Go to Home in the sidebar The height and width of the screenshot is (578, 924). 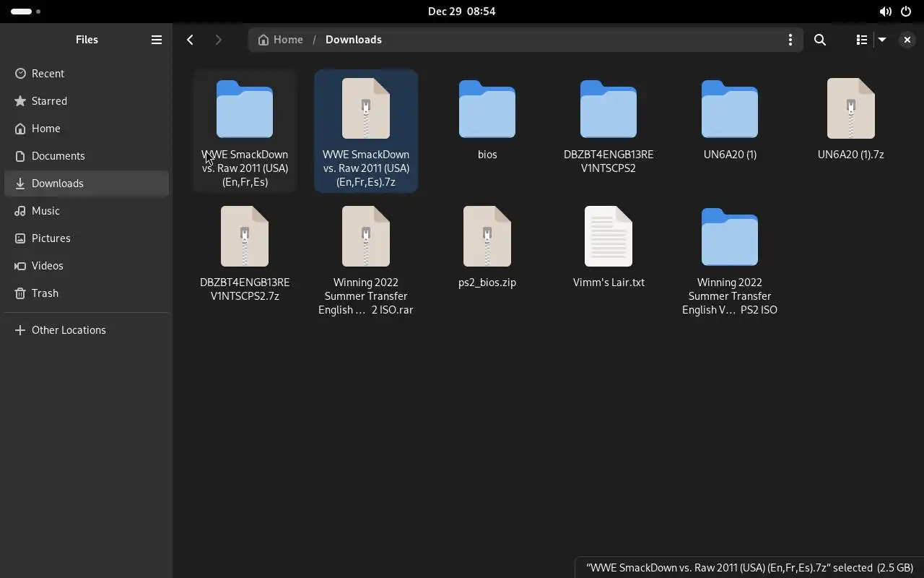[x=87, y=129]
